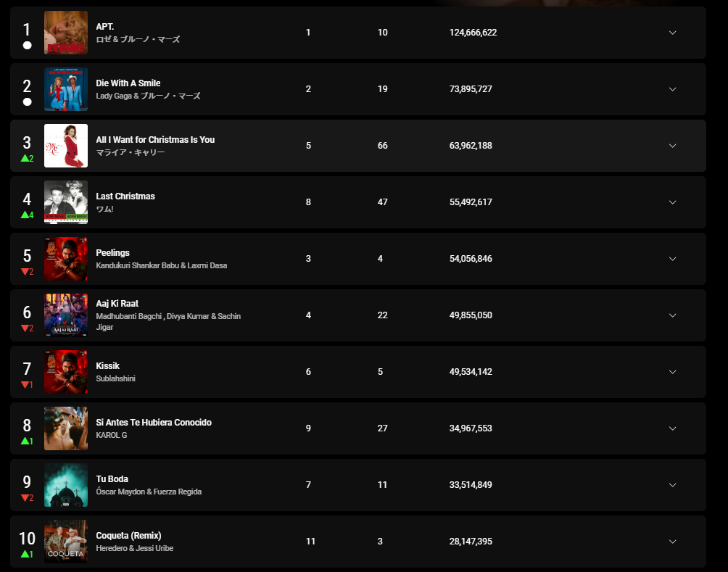This screenshot has width=728, height=572.
Task: Expand Peelings chart details
Action: 672,259
